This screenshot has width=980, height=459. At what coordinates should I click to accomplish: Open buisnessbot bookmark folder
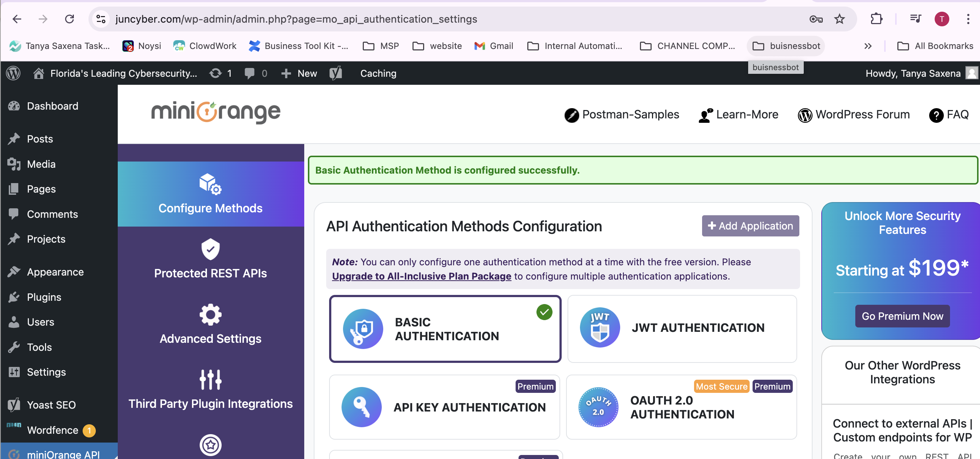[786, 46]
